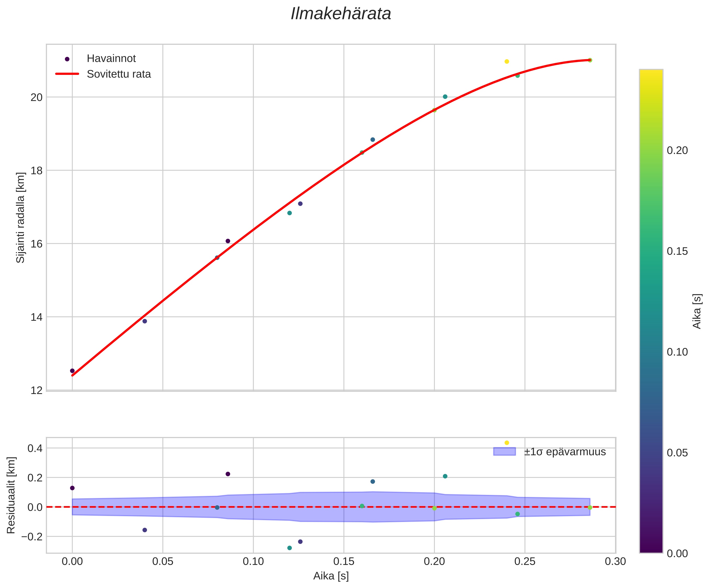Click the lowest residual point near -0.3

point(289,548)
